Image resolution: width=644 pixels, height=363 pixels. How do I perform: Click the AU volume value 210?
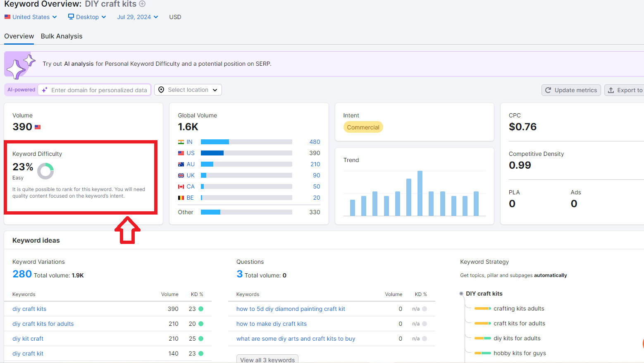coord(315,164)
